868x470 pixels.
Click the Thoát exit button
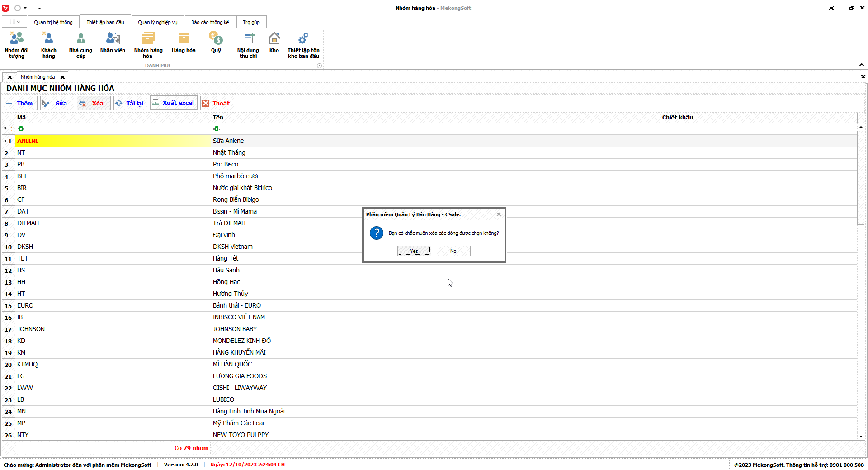click(x=217, y=103)
